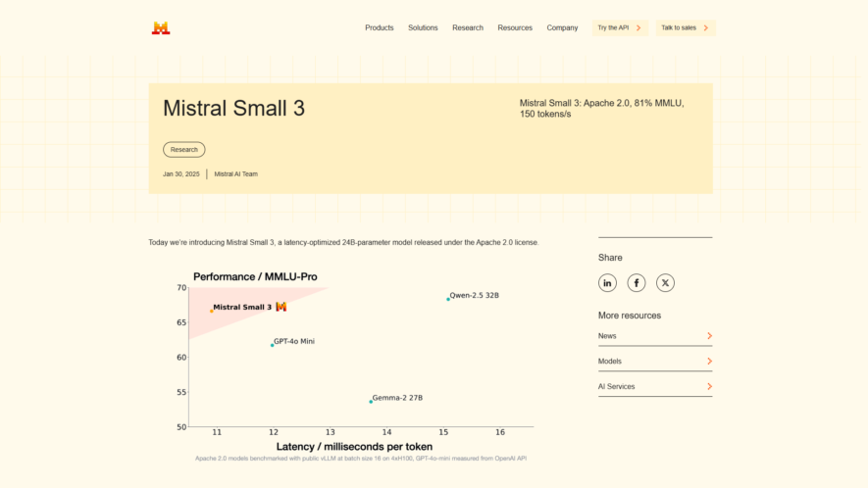This screenshot has height=488, width=868.
Task: Open the News resource link
Action: pos(655,336)
